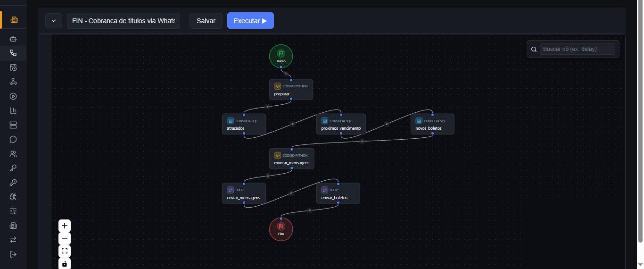Remove the connection from montar_mensagens to enviar_mensagens
The width and height of the screenshot is (644, 269).
268,176
